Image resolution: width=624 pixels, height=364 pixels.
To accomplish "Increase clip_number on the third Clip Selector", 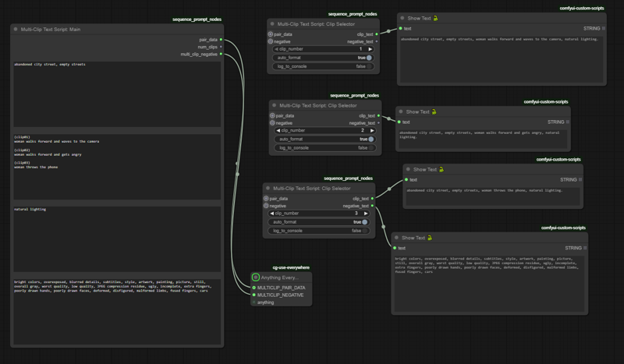I will click(366, 214).
